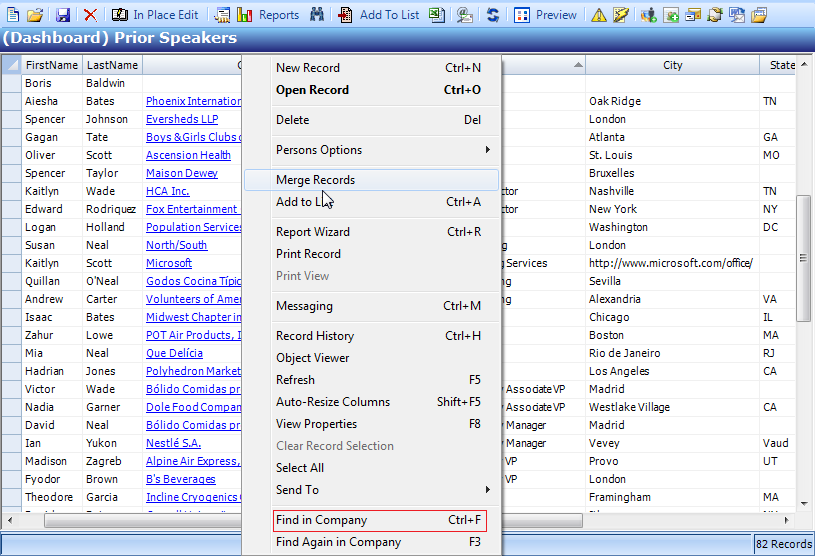This screenshot has height=556, width=820.
Task: Open the Eversheds LLP company link
Action: point(182,119)
